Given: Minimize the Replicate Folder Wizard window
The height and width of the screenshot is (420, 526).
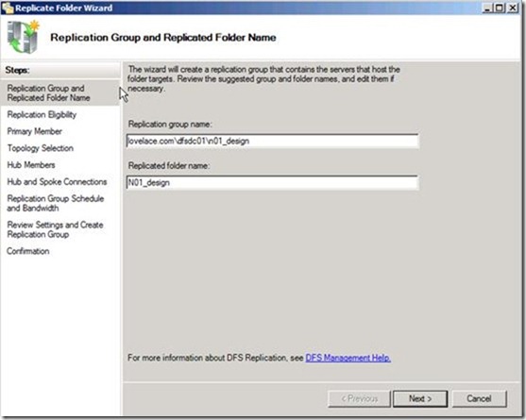Looking at the screenshot, I should 487,8.
